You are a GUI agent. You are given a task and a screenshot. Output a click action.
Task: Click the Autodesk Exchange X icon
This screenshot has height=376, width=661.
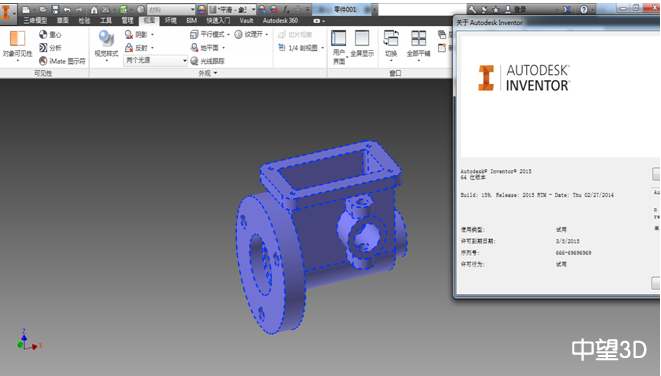[567, 9]
